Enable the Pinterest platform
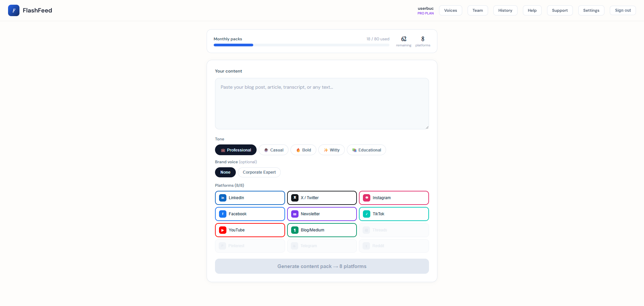The height and width of the screenshot is (306, 644). 250,246
